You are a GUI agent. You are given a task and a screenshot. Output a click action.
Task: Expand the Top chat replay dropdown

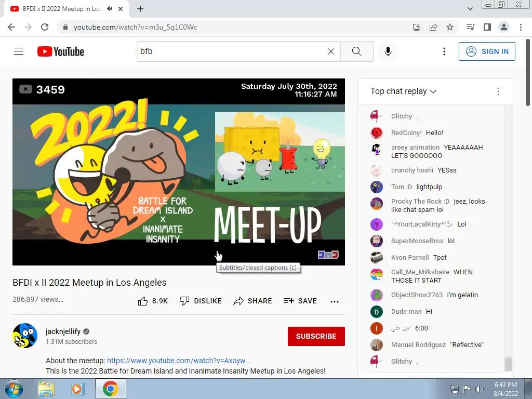tap(403, 91)
